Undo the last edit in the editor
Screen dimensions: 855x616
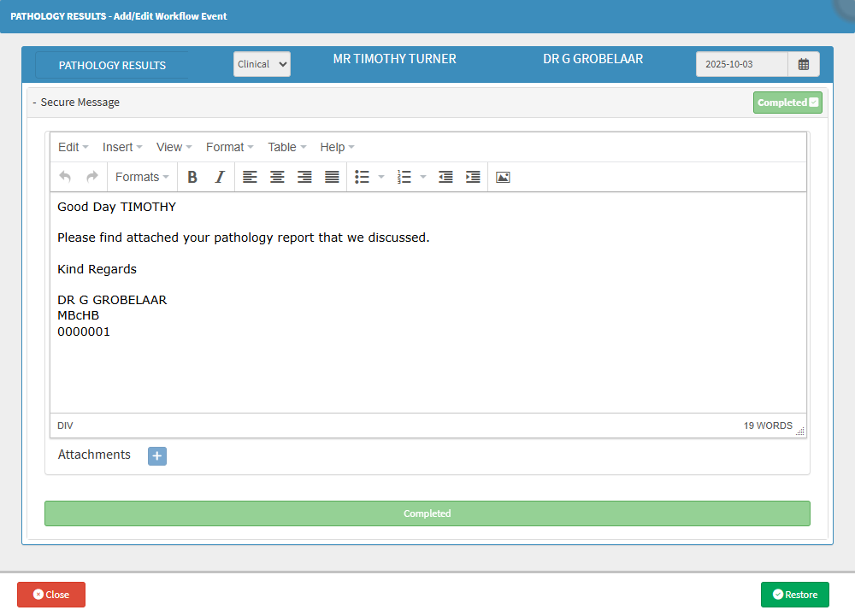(x=65, y=177)
